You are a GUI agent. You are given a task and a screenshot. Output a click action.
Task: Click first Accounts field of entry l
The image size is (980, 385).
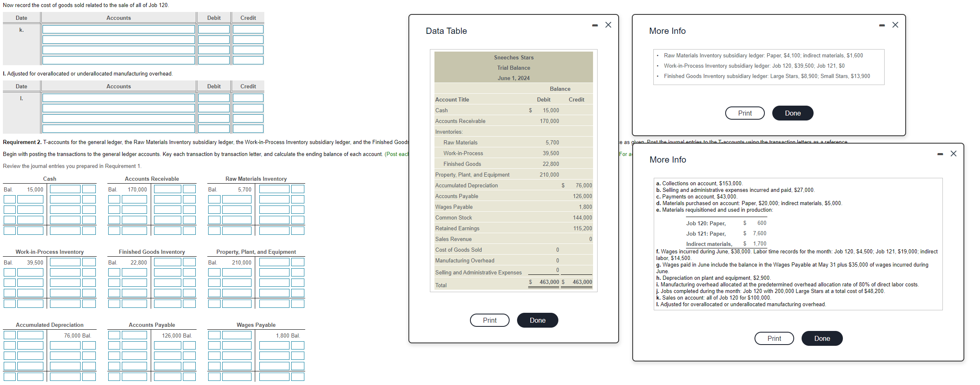coord(119,98)
